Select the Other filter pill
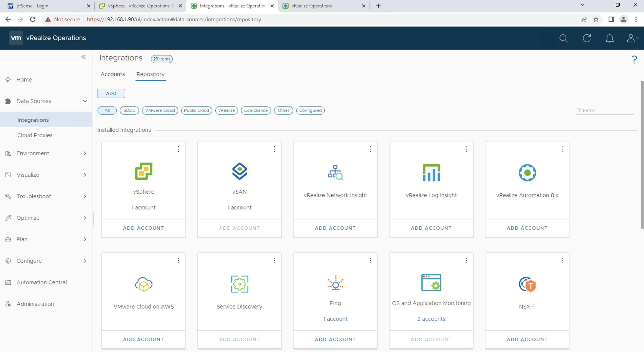The height and width of the screenshot is (352, 644). [283, 110]
